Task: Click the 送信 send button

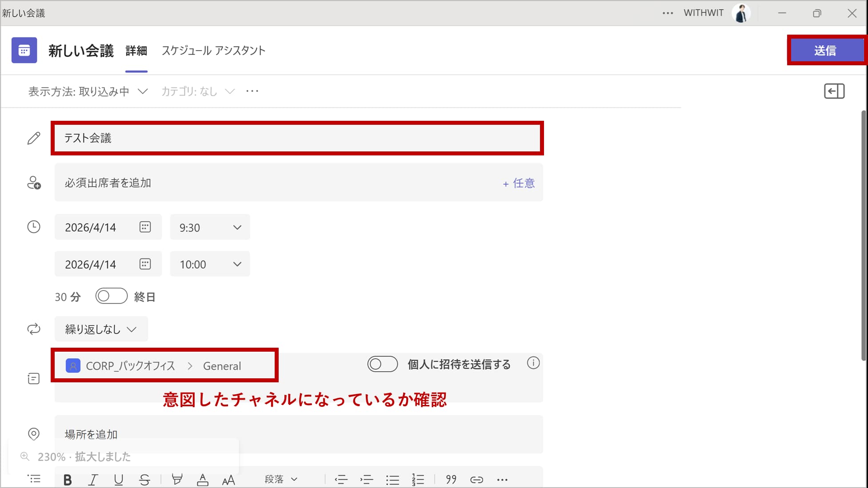Action: [x=825, y=50]
